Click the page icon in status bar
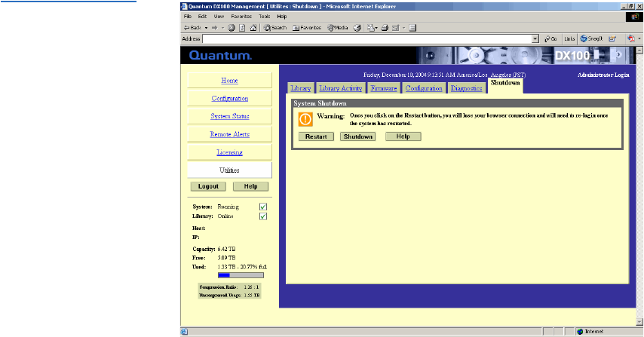This screenshot has width=644, height=337. click(185, 331)
